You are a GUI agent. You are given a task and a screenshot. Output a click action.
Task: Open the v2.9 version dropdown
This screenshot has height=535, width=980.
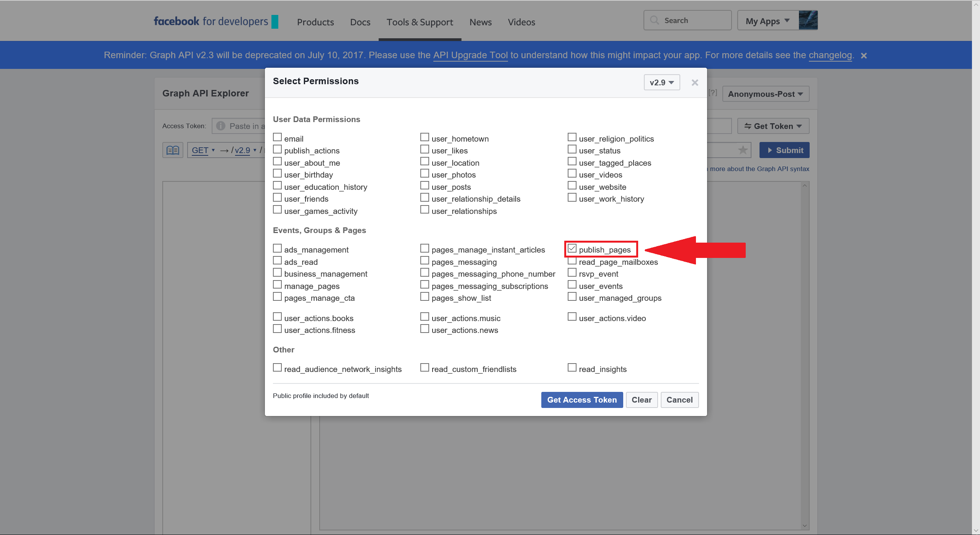coord(661,83)
